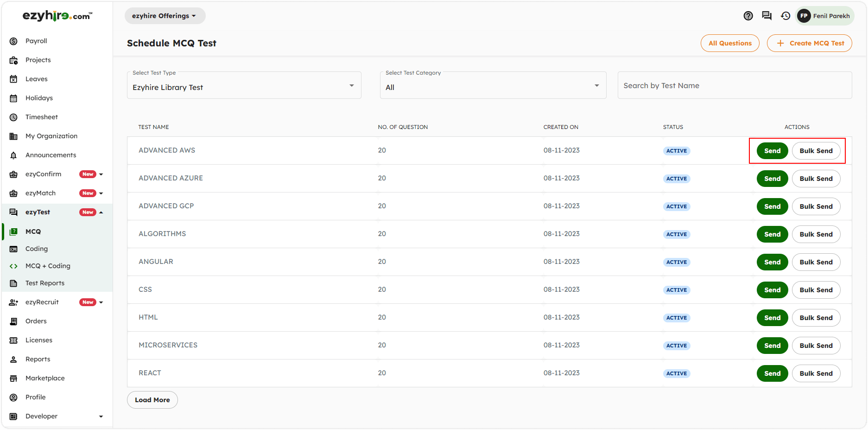868x430 pixels.
Task: Click the CREATED ON column header
Action: point(561,127)
